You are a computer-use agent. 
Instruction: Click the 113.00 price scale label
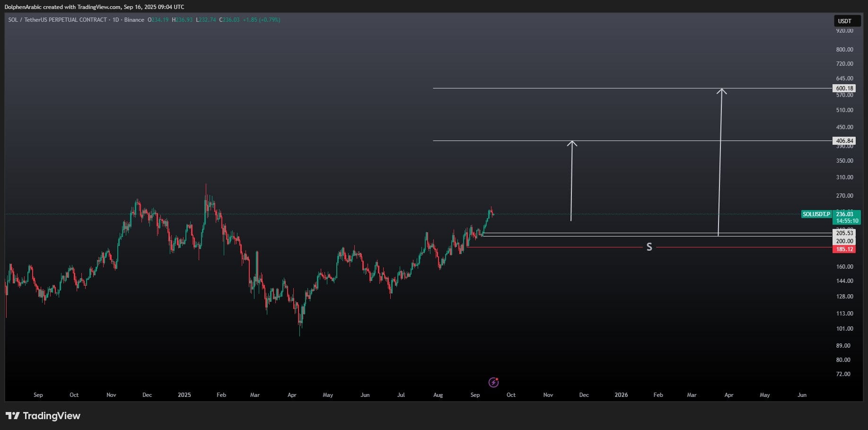[845, 314]
